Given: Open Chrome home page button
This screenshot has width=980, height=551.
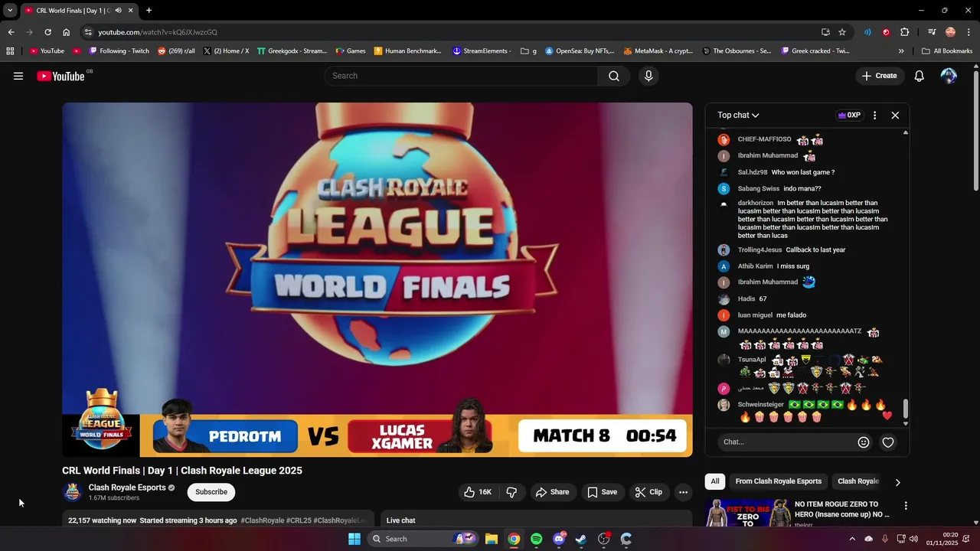Looking at the screenshot, I should click(x=67, y=32).
